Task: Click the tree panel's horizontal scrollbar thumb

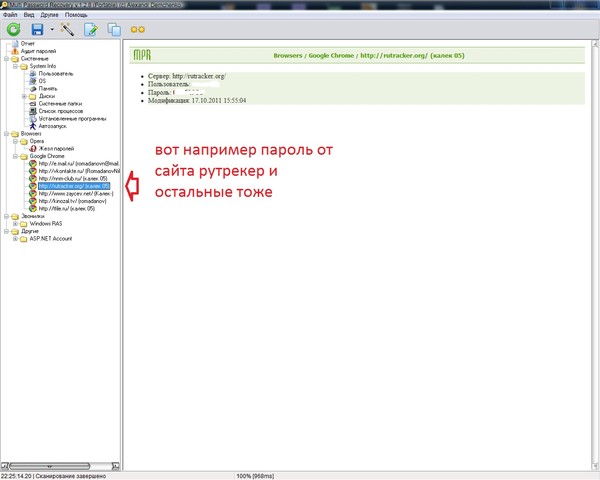Action: point(50,466)
